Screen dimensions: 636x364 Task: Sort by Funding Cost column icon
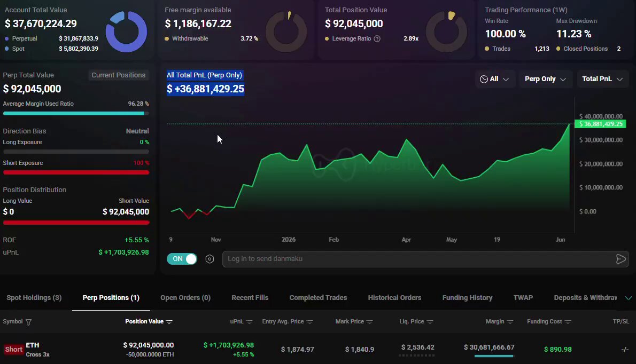pos(568,322)
